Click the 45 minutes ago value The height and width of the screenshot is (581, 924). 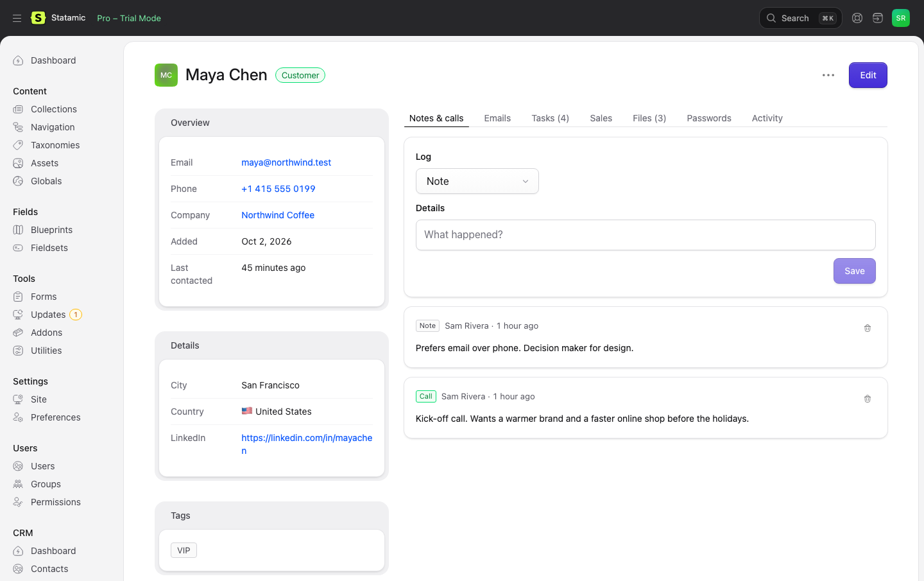pyautogui.click(x=273, y=268)
